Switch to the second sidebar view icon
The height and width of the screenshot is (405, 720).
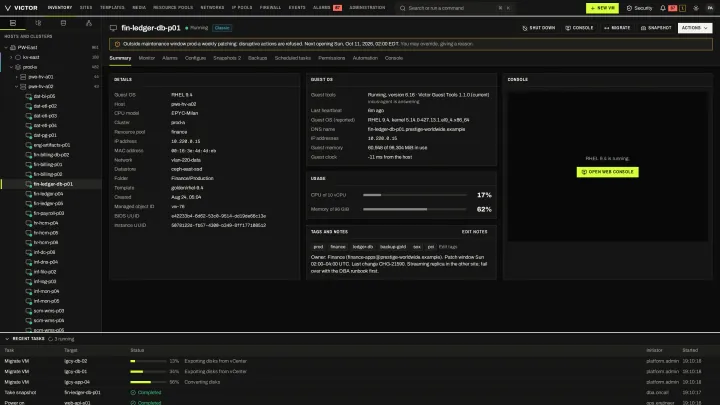coord(38,23)
